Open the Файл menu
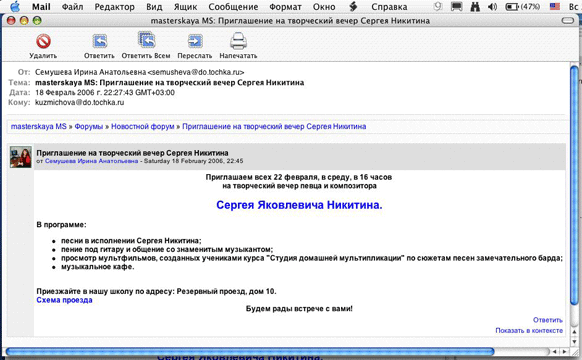Screen dimensions: 582x360 click(72, 7)
